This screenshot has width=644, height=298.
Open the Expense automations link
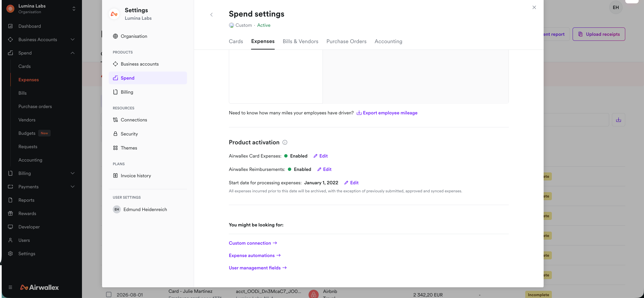(255, 255)
